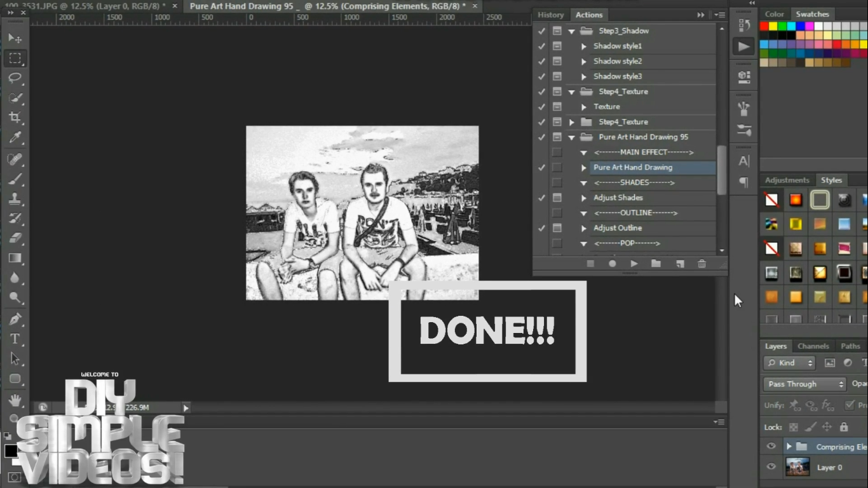Toggle dialog box for Shadow style2
Image resolution: width=868 pixels, height=488 pixels.
click(557, 61)
